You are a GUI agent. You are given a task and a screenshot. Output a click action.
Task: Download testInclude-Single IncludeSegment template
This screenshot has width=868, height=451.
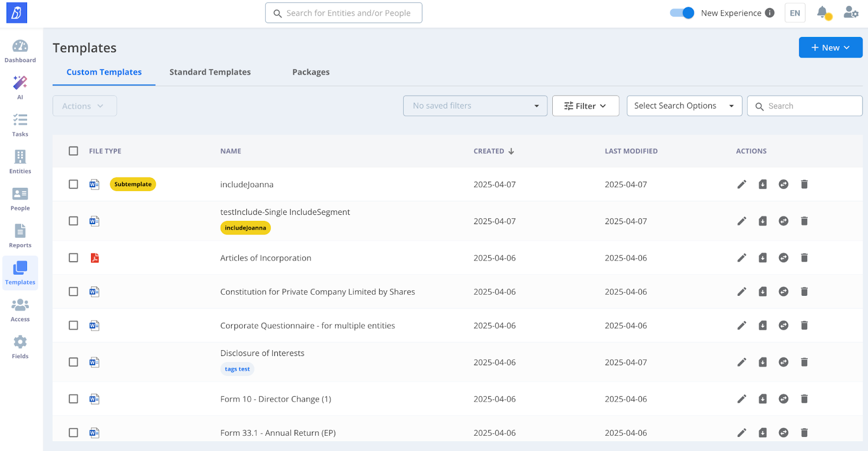763,221
